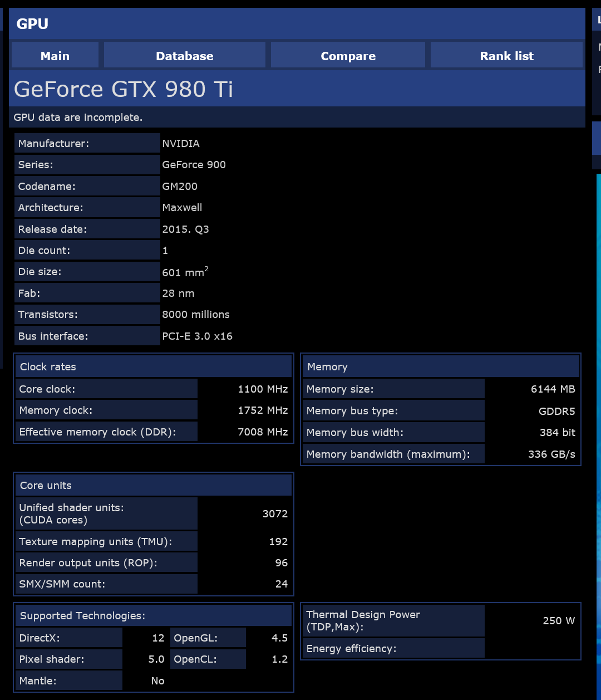This screenshot has height=700, width=601.
Task: Click the OpenCL 1.2 value
Action: [279, 659]
